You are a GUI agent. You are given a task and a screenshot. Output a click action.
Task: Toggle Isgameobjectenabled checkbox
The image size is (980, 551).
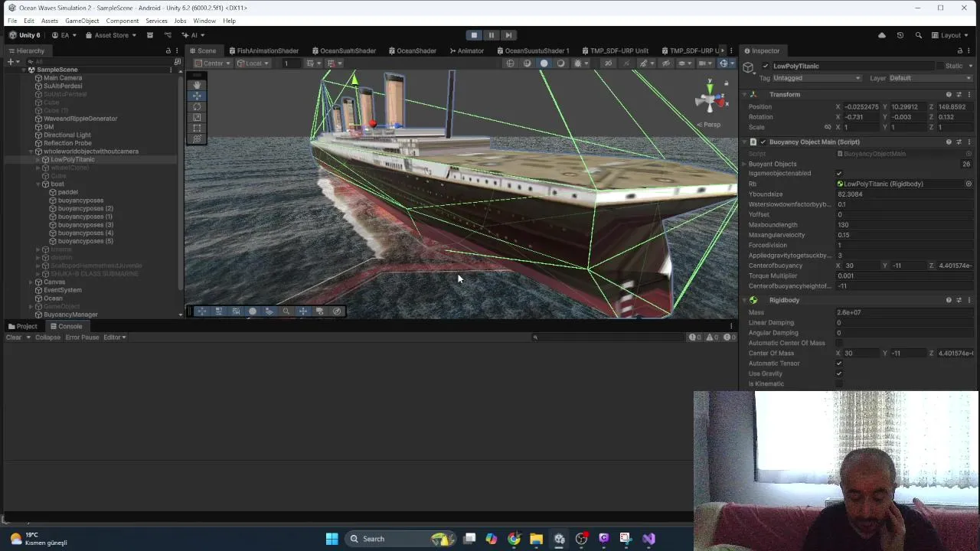pyautogui.click(x=839, y=174)
